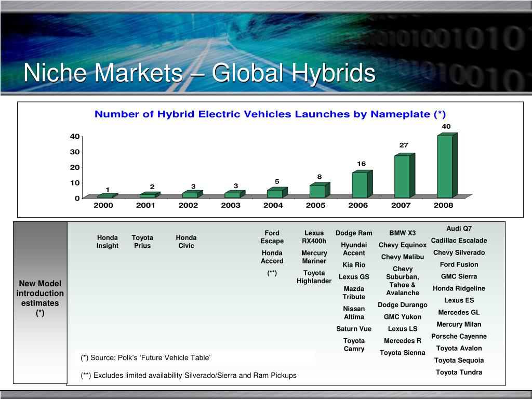Click the 'Audi Q7' entry
This screenshot has height=399, width=532.
(x=459, y=229)
